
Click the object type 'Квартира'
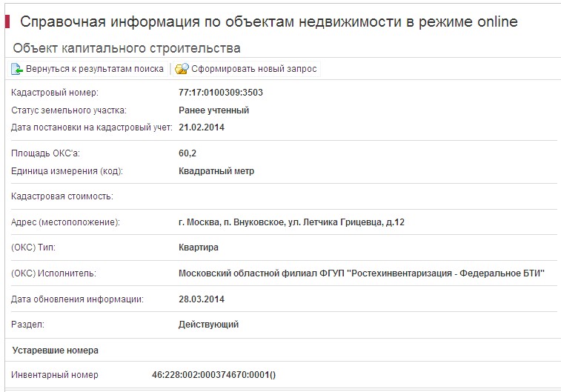pos(198,248)
